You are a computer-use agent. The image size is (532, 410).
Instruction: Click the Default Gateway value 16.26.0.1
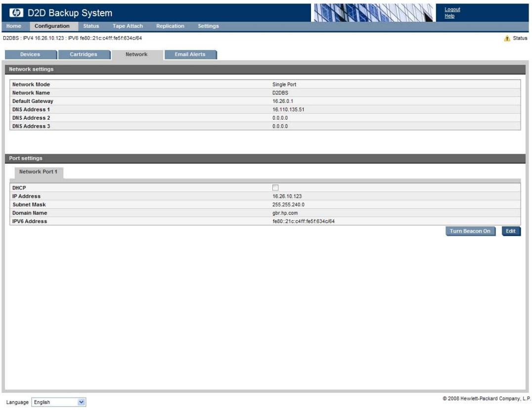[283, 101]
